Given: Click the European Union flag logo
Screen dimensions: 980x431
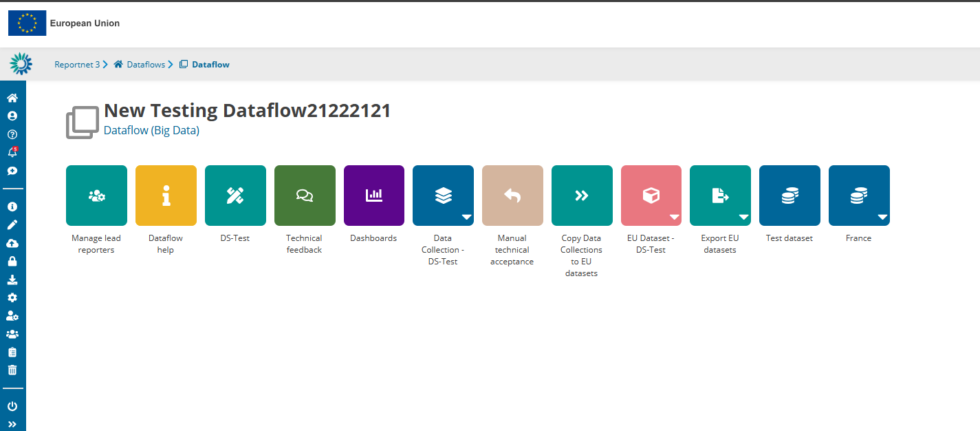Looking at the screenshot, I should [27, 23].
